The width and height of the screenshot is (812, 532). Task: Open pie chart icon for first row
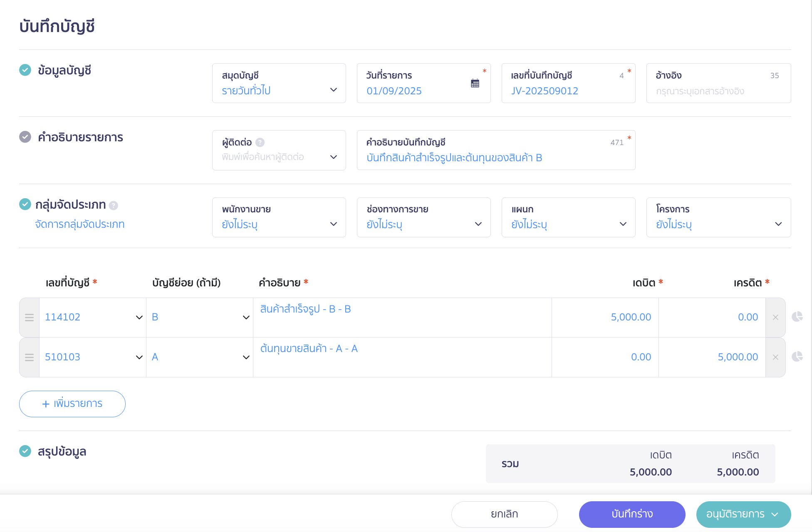click(x=797, y=317)
